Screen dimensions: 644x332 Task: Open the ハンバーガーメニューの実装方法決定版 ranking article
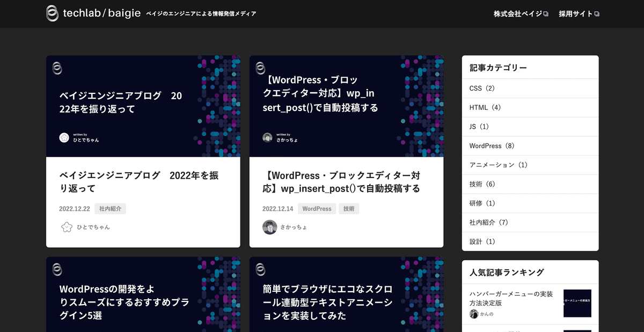tap(511, 298)
